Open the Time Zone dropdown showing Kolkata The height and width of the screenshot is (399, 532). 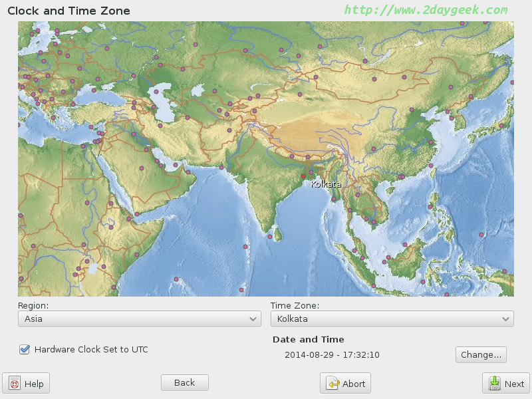[392, 319]
